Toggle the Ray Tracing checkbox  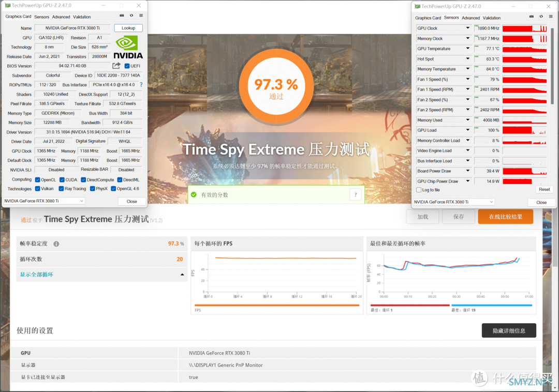point(62,189)
